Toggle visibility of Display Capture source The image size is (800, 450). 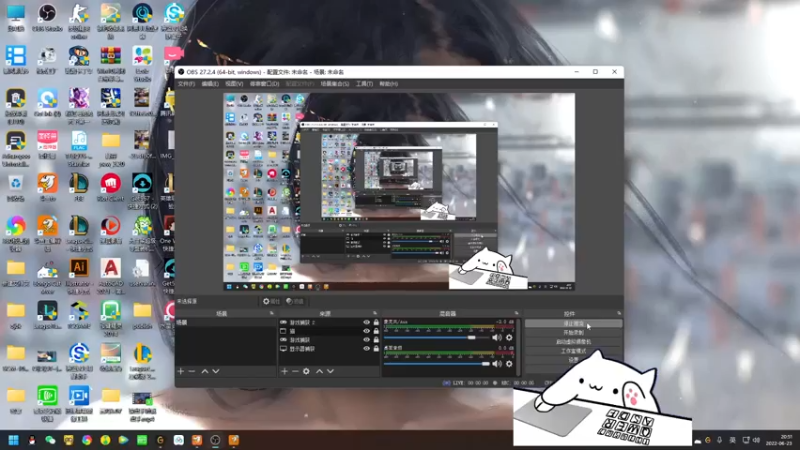tap(366, 348)
